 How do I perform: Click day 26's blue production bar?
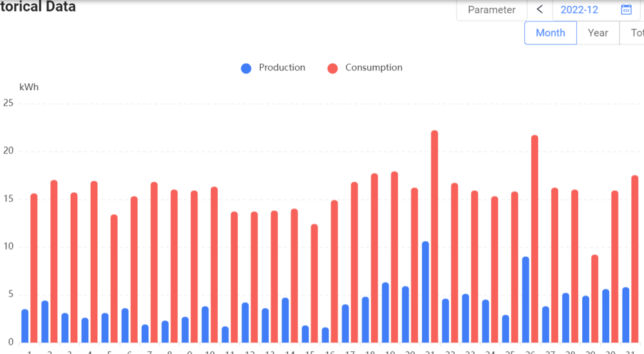tap(526, 299)
